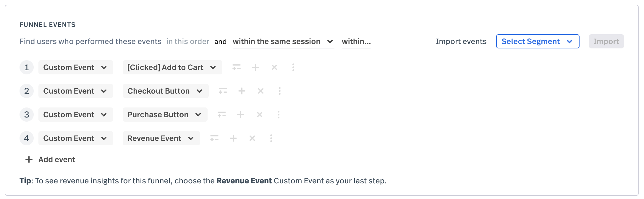
Task: Add a new funnel event
Action: 50,159
